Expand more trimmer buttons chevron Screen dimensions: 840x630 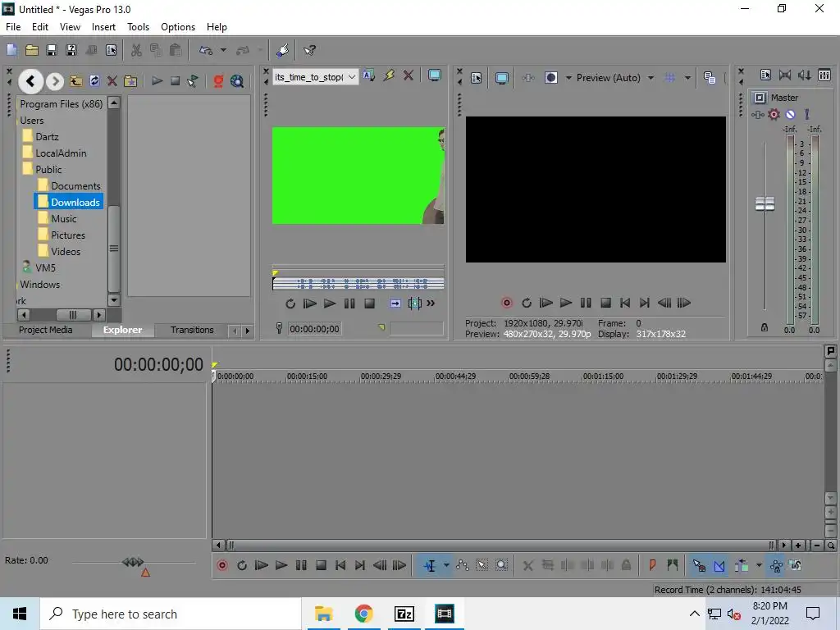click(x=431, y=304)
